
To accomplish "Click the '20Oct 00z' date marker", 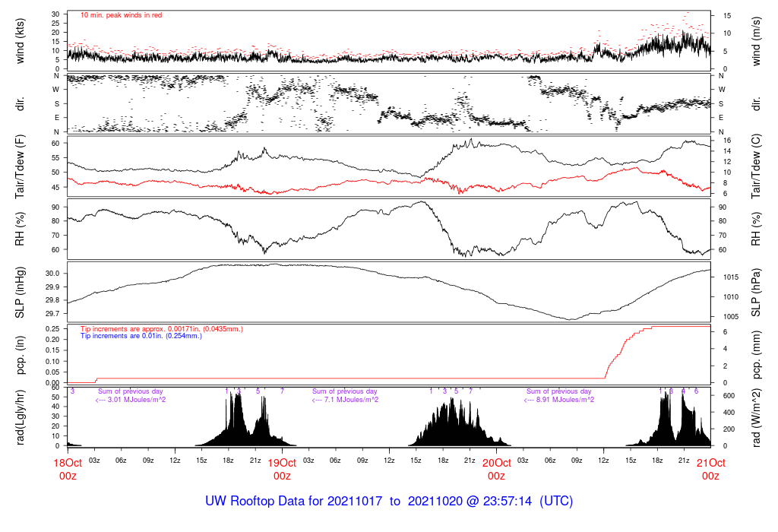I will [x=497, y=470].
